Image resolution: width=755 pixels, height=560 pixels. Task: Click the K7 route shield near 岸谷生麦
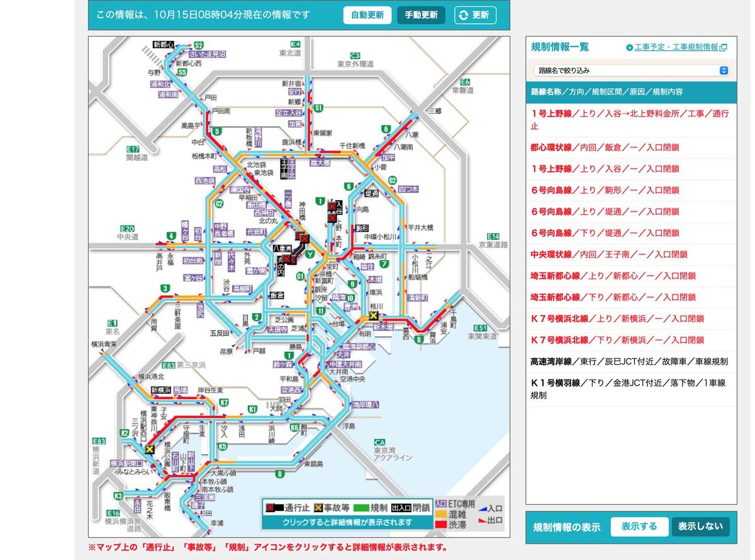pos(223,402)
